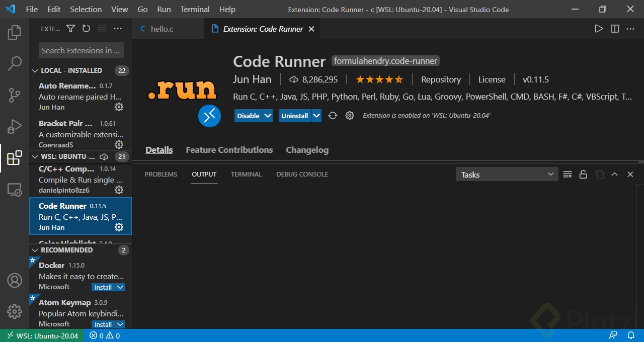644x342 pixels.
Task: Switch to the Debug Console tab
Action: pos(302,174)
